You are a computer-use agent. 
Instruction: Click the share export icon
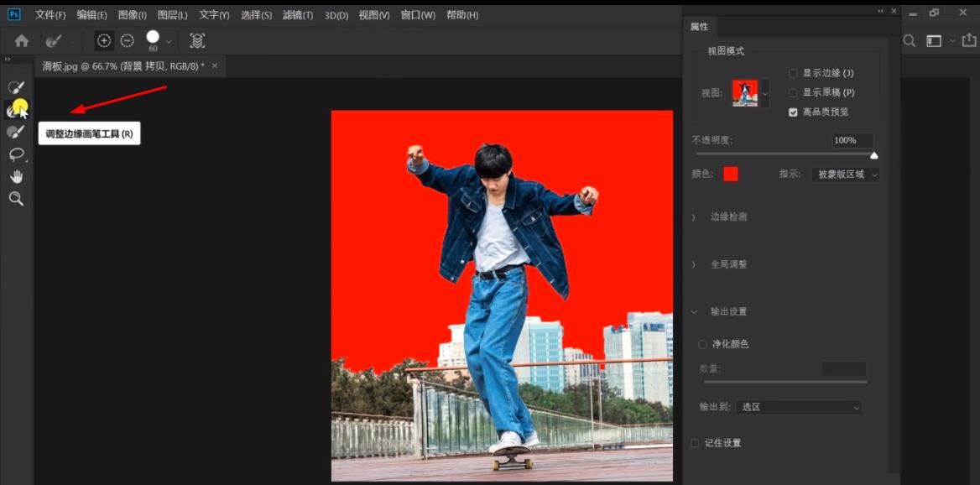point(969,40)
